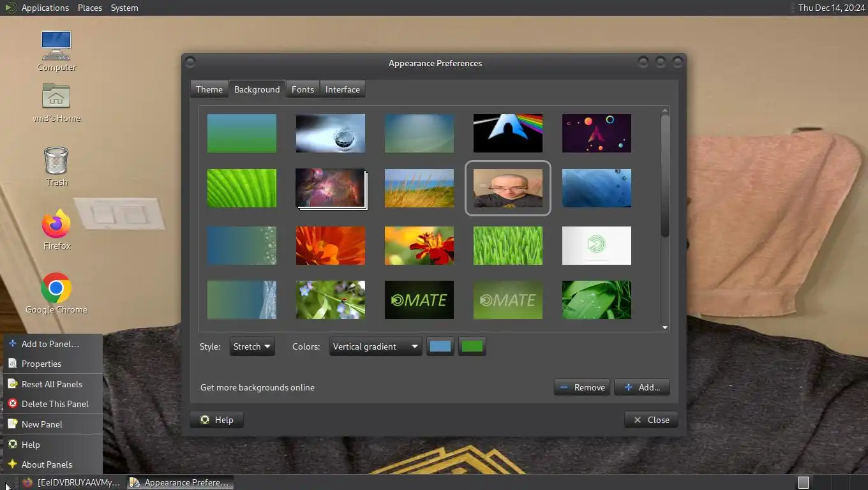Select the man portrait wallpaper thumbnail
The height and width of the screenshot is (490, 868).
click(508, 188)
